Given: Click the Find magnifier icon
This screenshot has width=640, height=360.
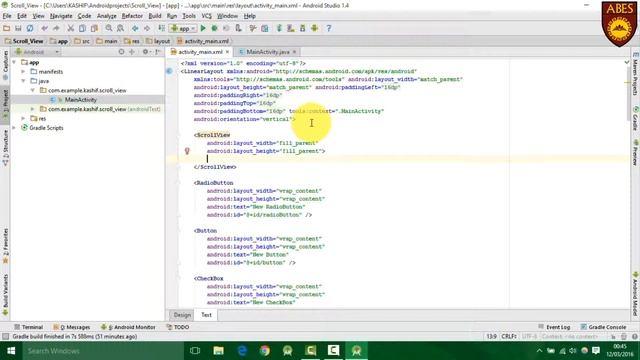Looking at the screenshot, I should (109, 28).
